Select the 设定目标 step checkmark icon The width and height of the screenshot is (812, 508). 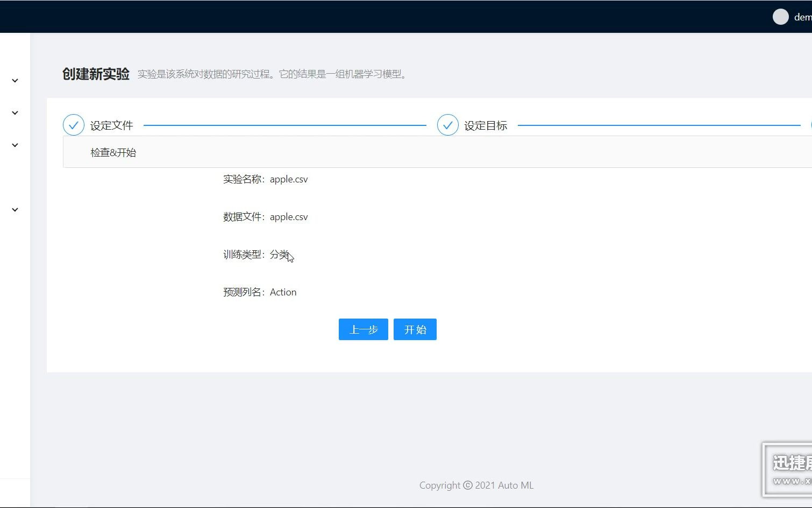(447, 125)
